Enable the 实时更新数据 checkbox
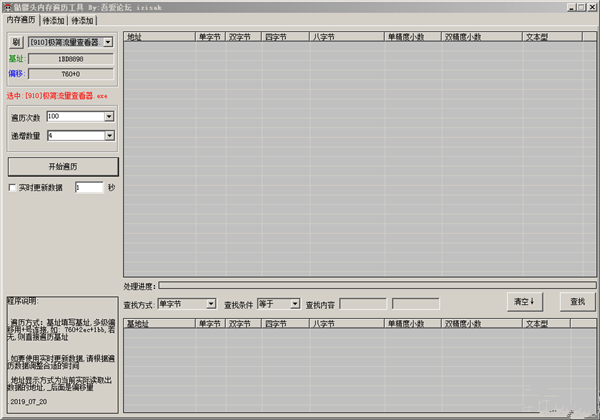The width and height of the screenshot is (600, 420). click(12, 187)
